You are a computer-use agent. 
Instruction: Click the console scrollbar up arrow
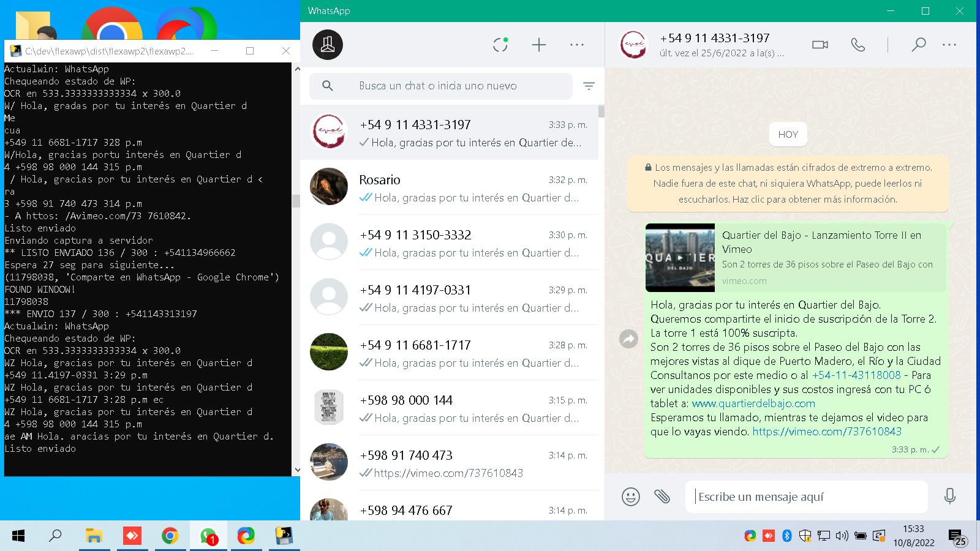point(297,69)
